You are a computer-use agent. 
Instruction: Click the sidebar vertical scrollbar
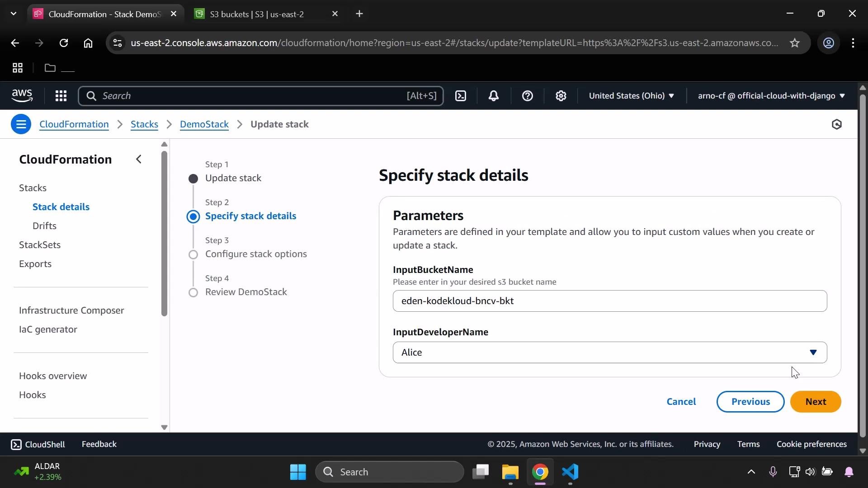[164, 234]
